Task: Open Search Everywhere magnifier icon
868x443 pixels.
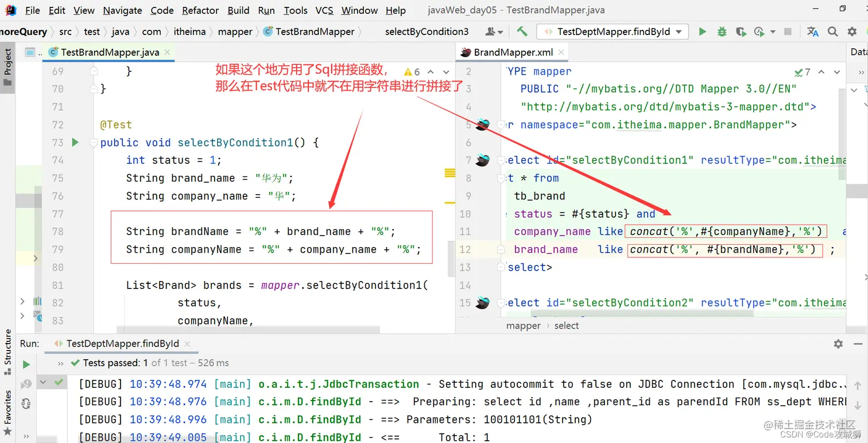Action: pos(832,32)
